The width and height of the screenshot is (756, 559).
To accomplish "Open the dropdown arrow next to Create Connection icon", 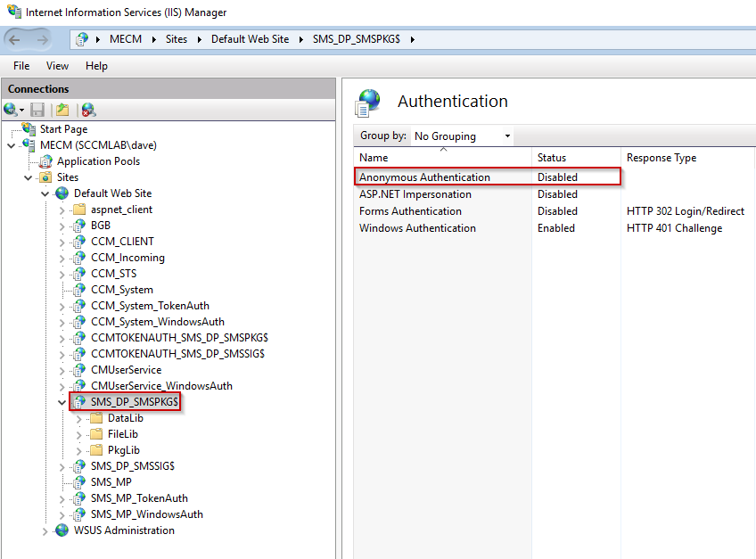I will click(21, 111).
